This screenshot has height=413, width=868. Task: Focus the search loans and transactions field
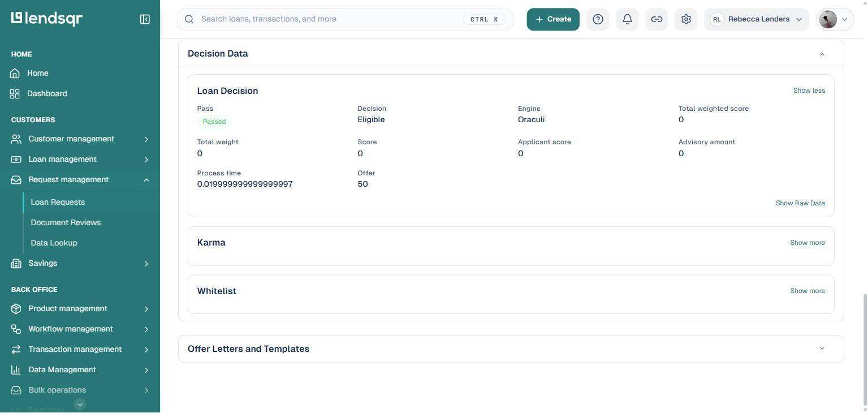pyautogui.click(x=345, y=19)
